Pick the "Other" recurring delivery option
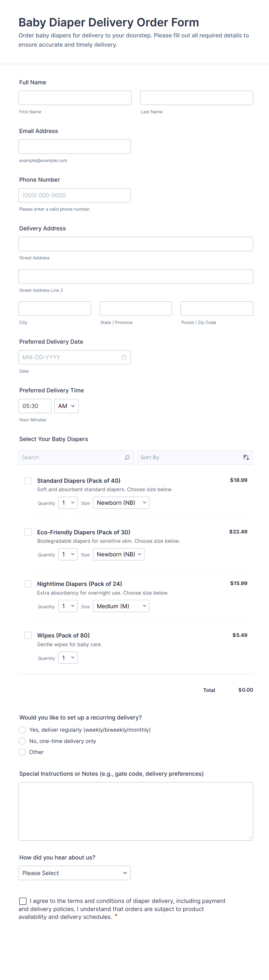The height and width of the screenshot is (980, 269). [23, 752]
